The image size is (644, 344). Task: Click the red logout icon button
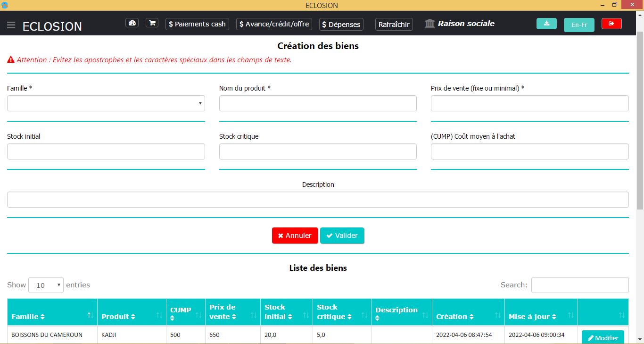tap(611, 24)
